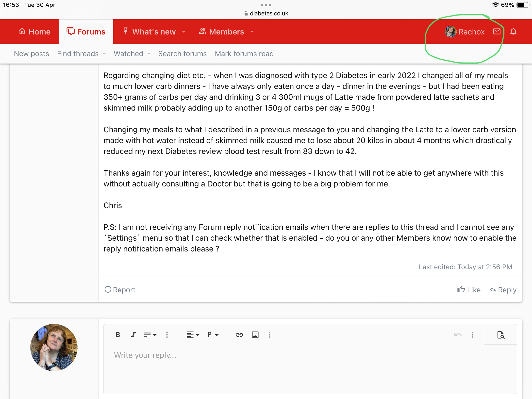The height and width of the screenshot is (399, 532).
Task: Expand the Find threads dropdown arrow
Action: [x=104, y=54]
